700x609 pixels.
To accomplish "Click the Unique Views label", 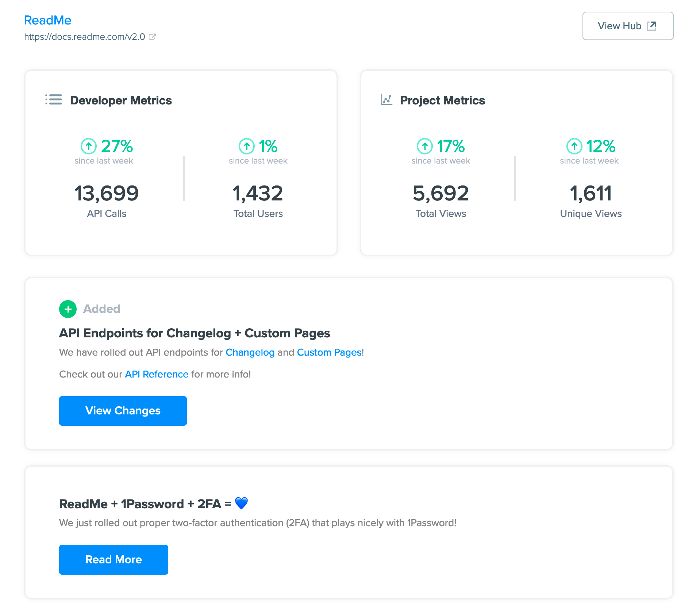I will (591, 214).
